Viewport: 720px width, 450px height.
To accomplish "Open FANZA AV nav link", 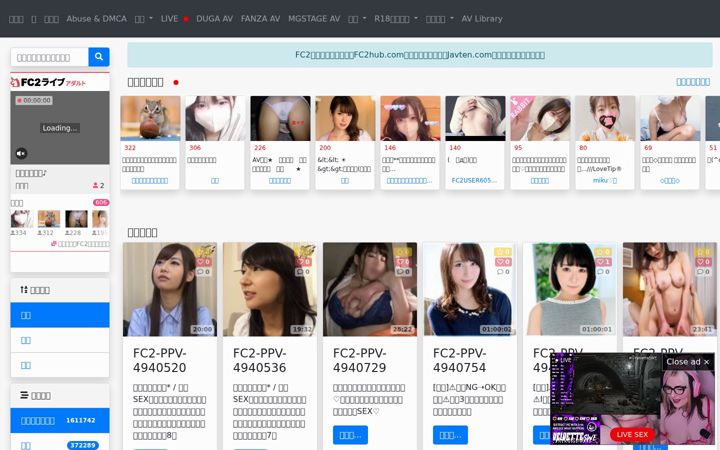I will [260, 19].
